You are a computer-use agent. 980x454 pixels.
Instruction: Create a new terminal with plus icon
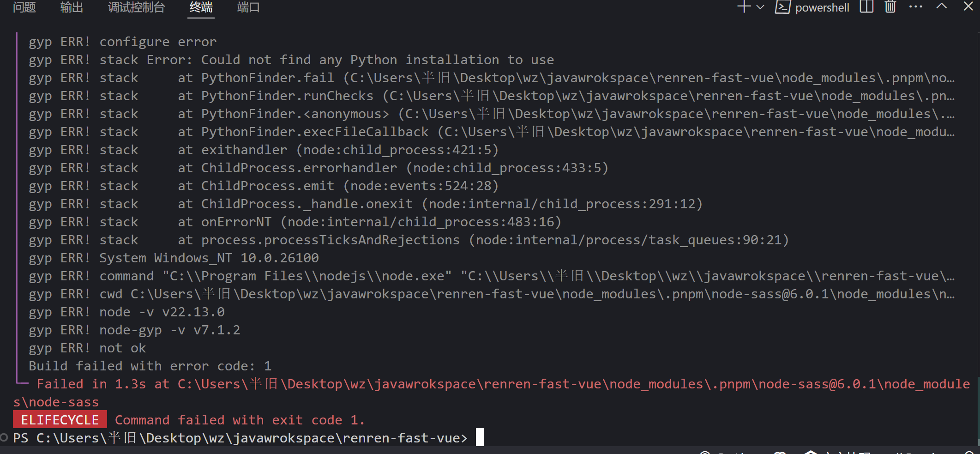(744, 7)
